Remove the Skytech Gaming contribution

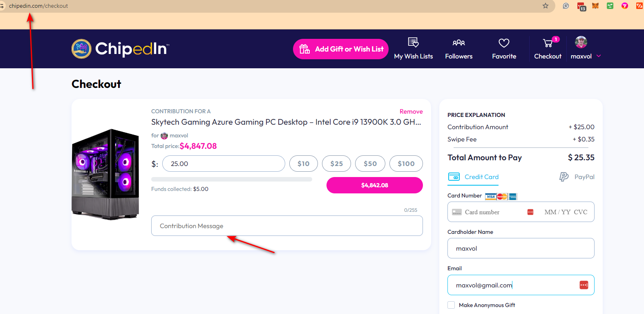[x=411, y=112]
